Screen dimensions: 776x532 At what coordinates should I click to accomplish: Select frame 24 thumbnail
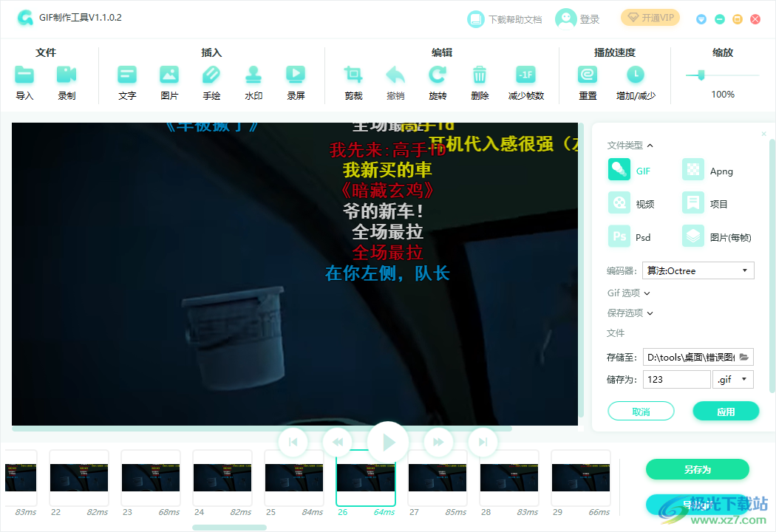point(222,477)
